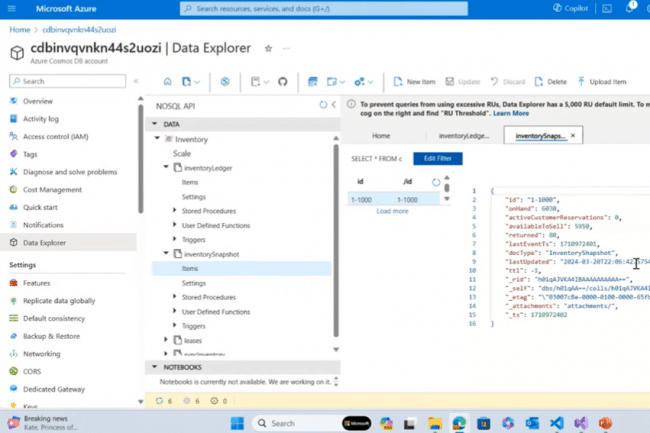
Task: Expand Stored Procedures under inventoryLedger
Action: point(175,210)
